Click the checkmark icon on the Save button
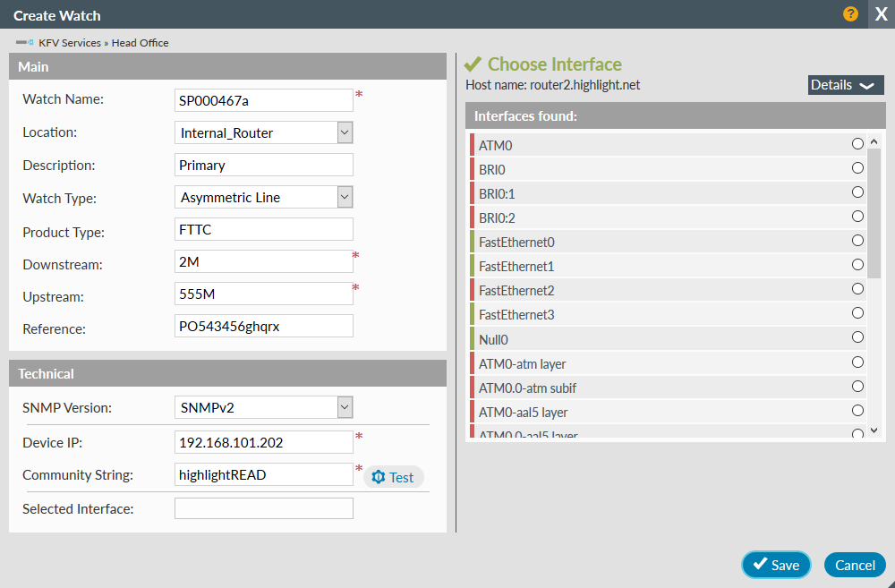This screenshot has width=895, height=588. (x=762, y=565)
